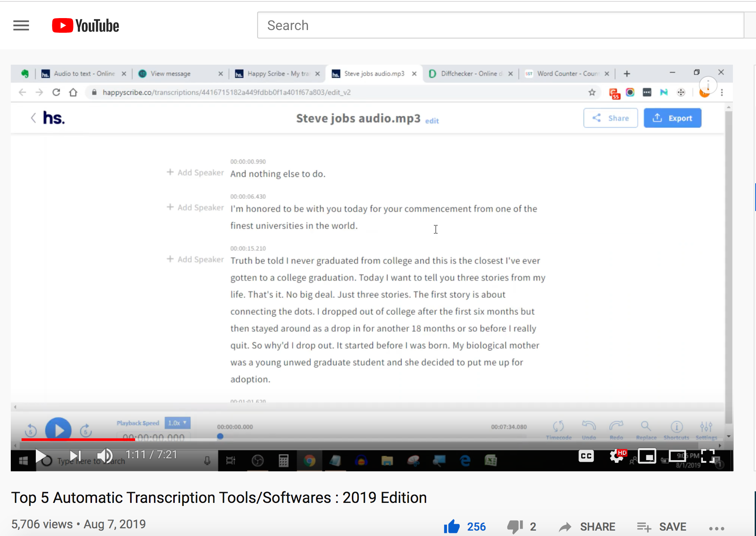Click the Redo icon in editor toolbar
This screenshot has width=756, height=536.
(x=616, y=430)
